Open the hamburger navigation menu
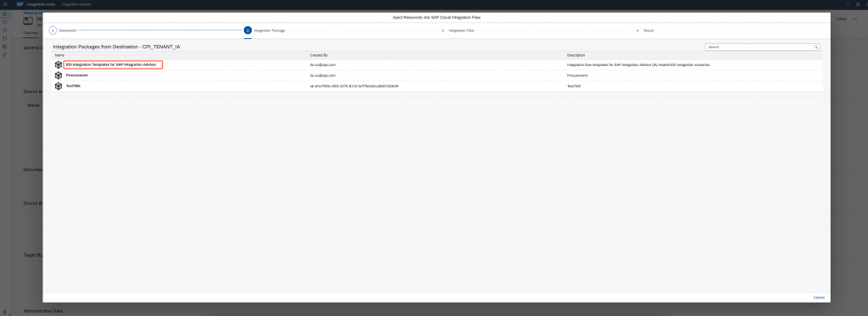Viewport: 868px width, 316px height. tap(5, 4)
